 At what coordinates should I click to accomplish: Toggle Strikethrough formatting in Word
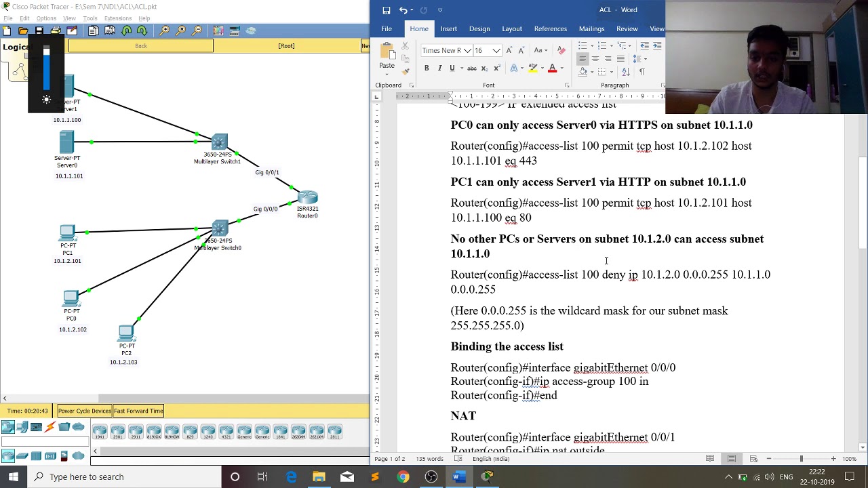point(471,68)
